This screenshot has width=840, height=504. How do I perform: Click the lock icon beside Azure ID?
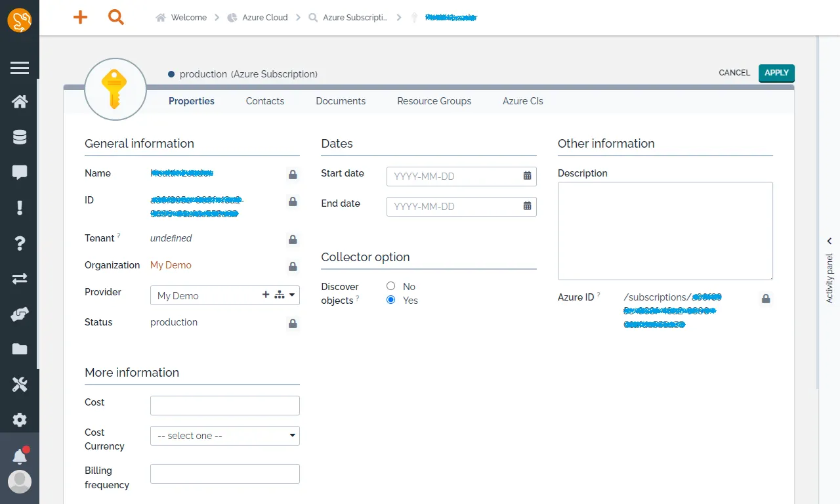tap(765, 299)
